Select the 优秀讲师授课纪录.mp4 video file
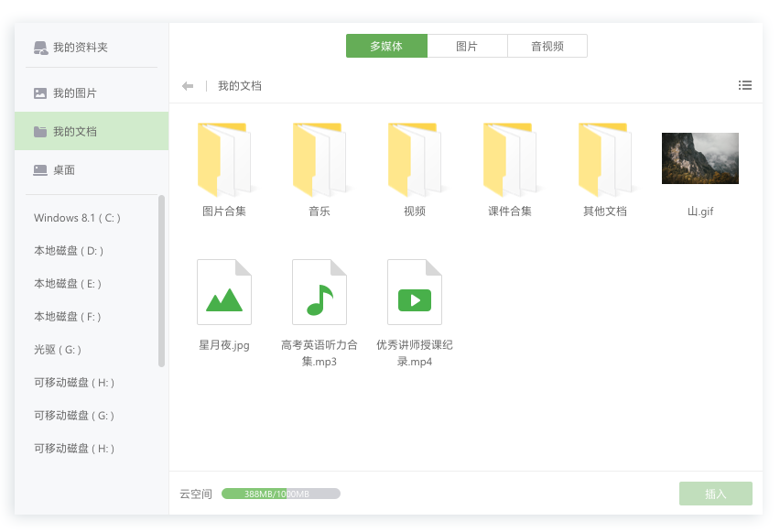This screenshot has width=780, height=532. [415, 292]
